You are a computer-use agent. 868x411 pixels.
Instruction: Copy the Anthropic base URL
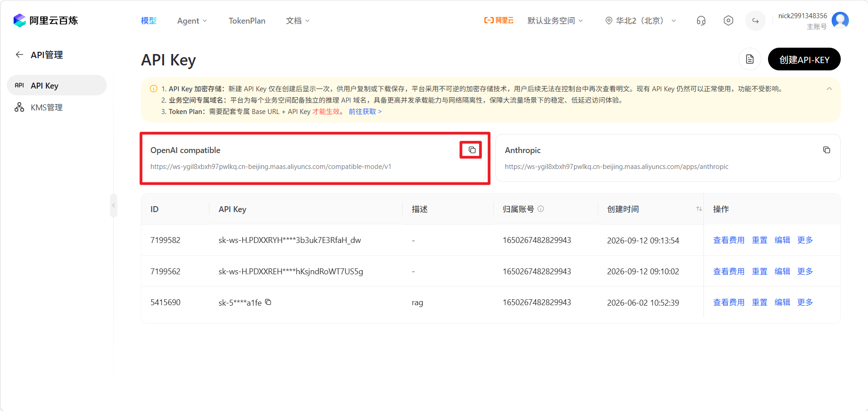click(827, 150)
